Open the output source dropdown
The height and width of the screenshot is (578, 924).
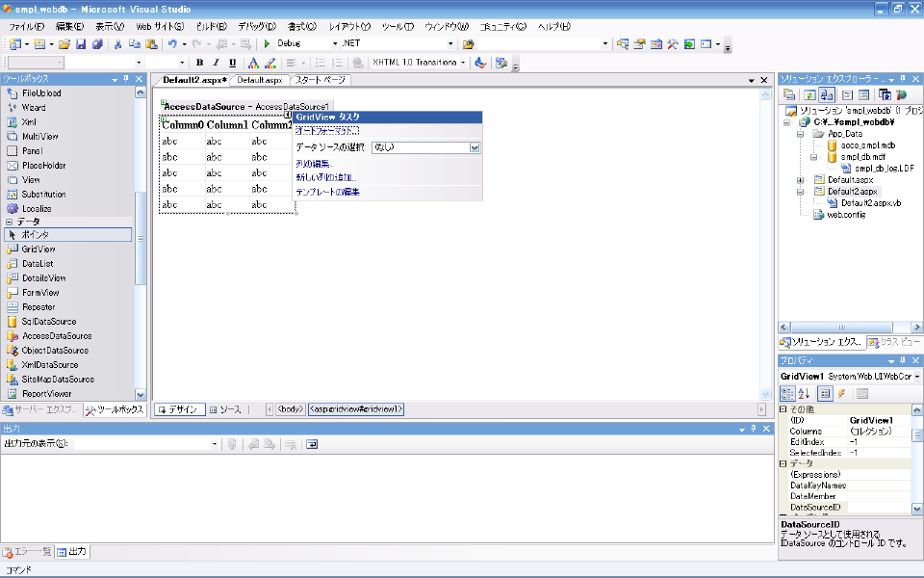point(214,444)
